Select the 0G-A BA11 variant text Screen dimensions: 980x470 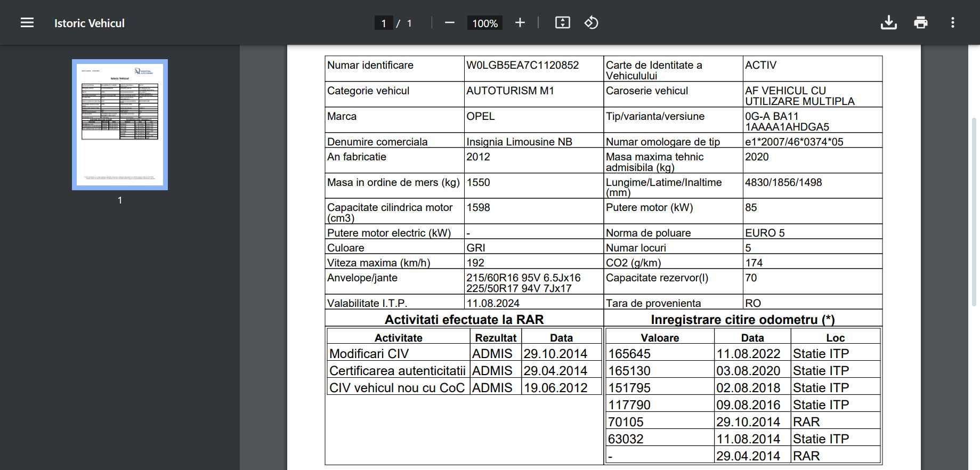point(772,116)
